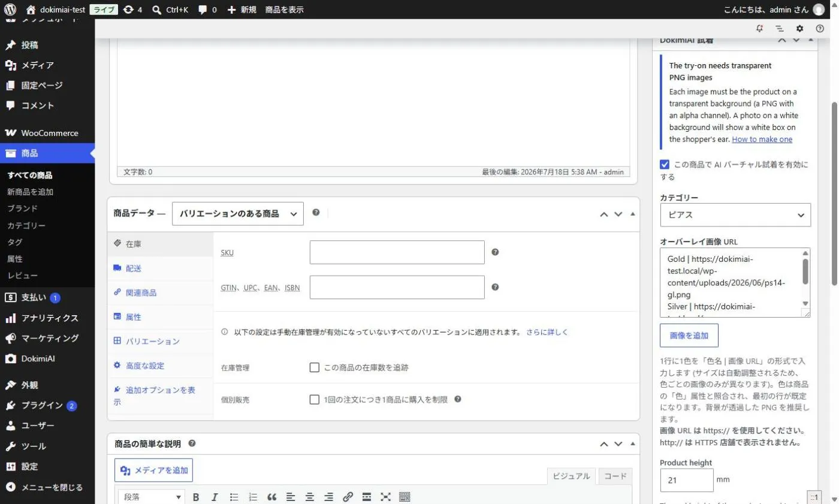Follow the How to make one link

pyautogui.click(x=762, y=139)
